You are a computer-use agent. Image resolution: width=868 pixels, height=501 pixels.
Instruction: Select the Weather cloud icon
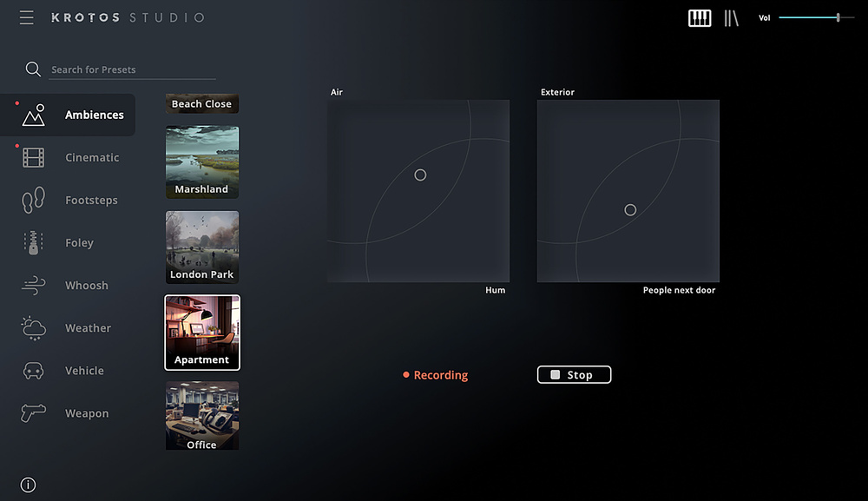pyautogui.click(x=33, y=328)
